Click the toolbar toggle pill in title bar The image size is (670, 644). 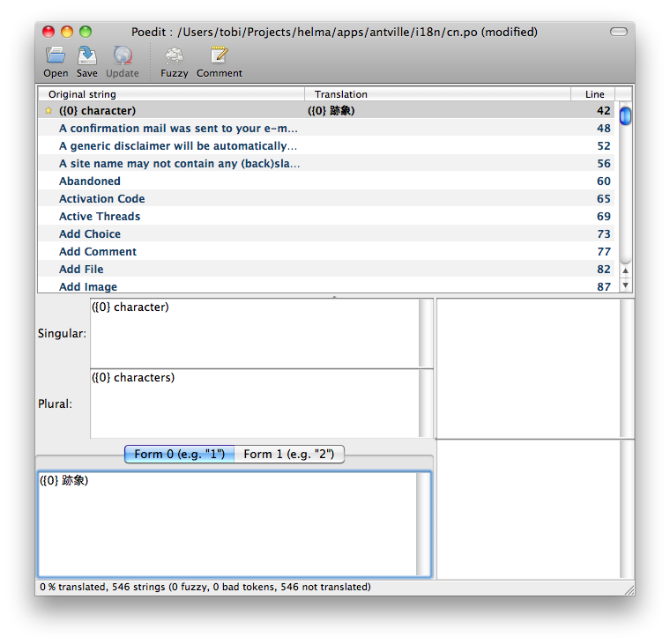[x=619, y=32]
